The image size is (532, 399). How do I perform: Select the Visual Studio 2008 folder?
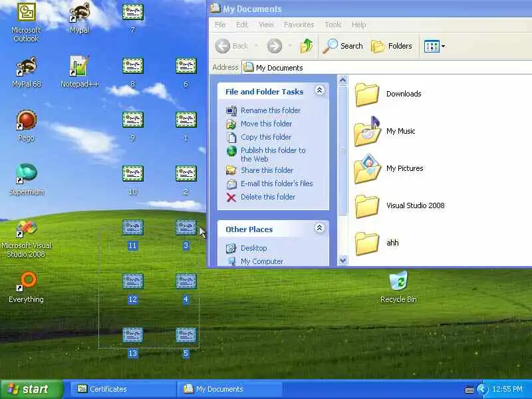click(x=400, y=205)
